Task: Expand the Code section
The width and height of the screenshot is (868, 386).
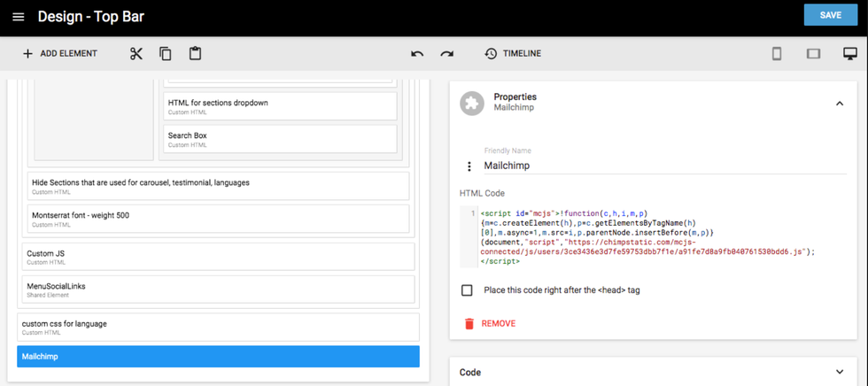Action: point(839,373)
